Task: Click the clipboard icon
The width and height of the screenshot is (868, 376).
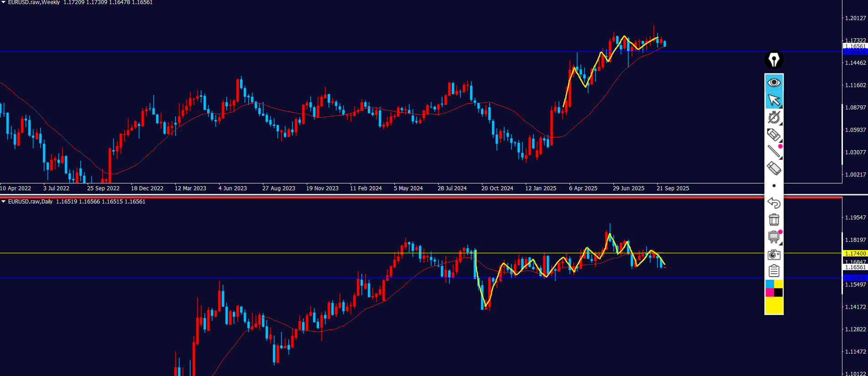Action: tap(774, 271)
